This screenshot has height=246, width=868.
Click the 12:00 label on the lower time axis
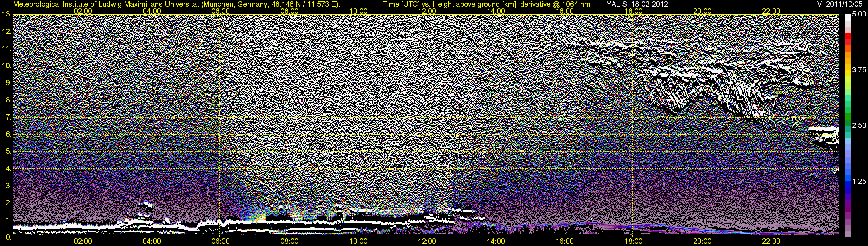[427, 242]
